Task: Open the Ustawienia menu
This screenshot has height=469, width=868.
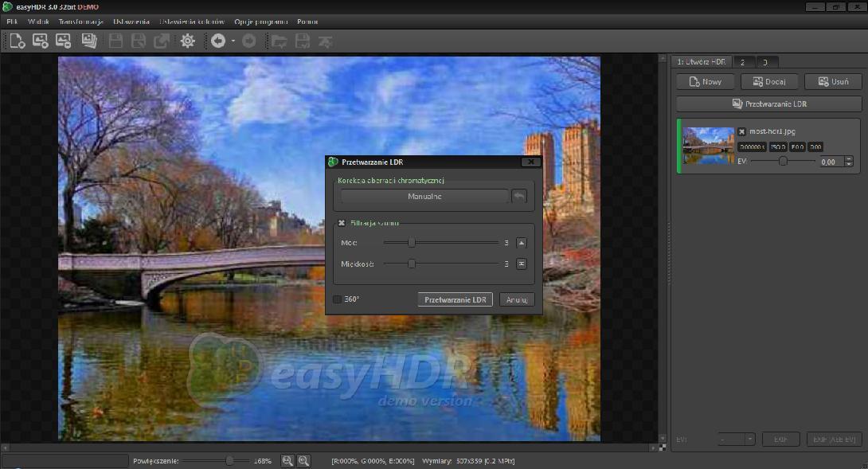Action: coord(131,21)
